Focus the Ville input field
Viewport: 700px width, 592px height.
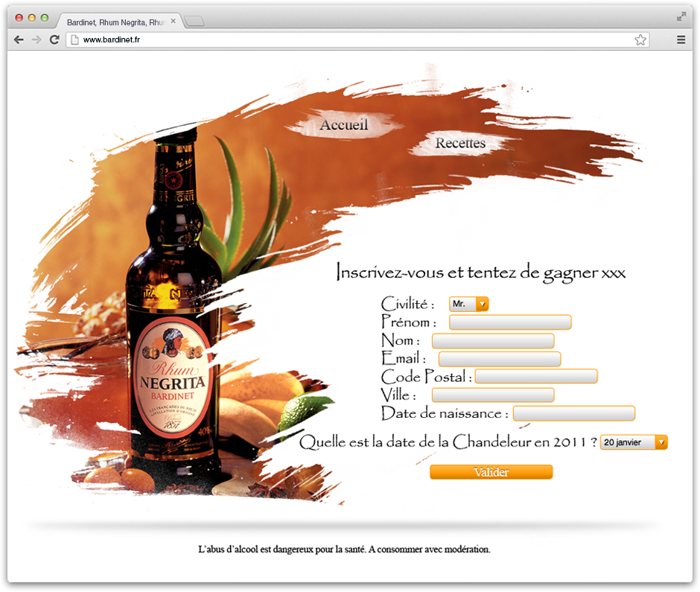[493, 395]
